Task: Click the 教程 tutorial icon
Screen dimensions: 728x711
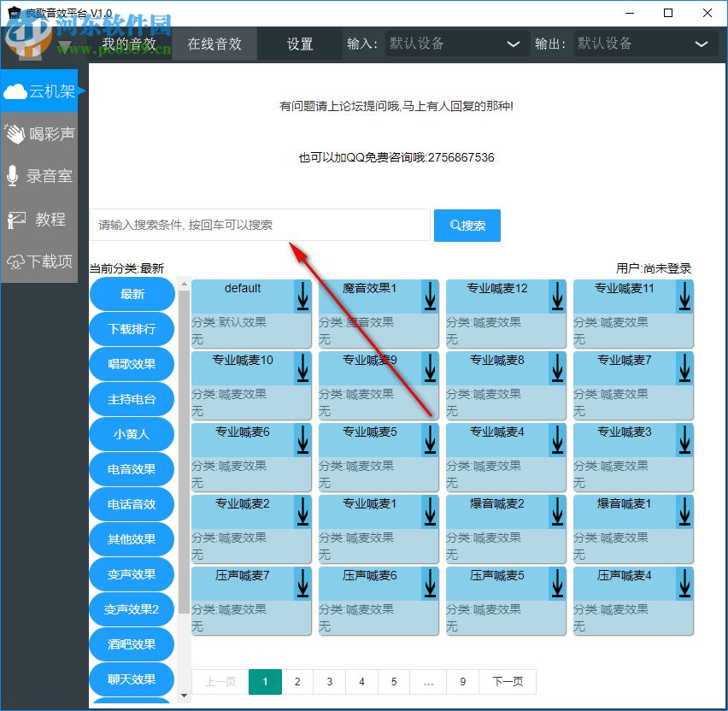Action: [40, 219]
